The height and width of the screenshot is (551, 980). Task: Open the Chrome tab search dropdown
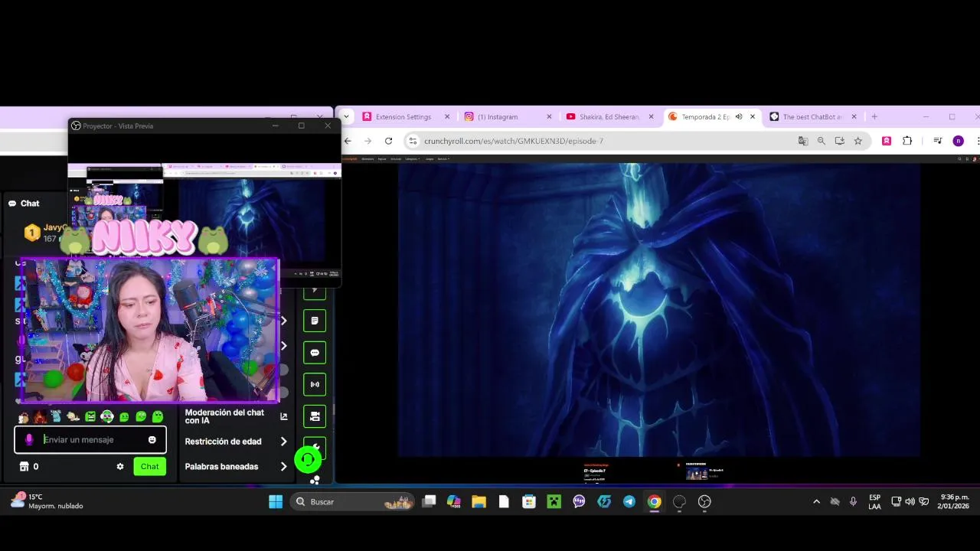point(347,117)
